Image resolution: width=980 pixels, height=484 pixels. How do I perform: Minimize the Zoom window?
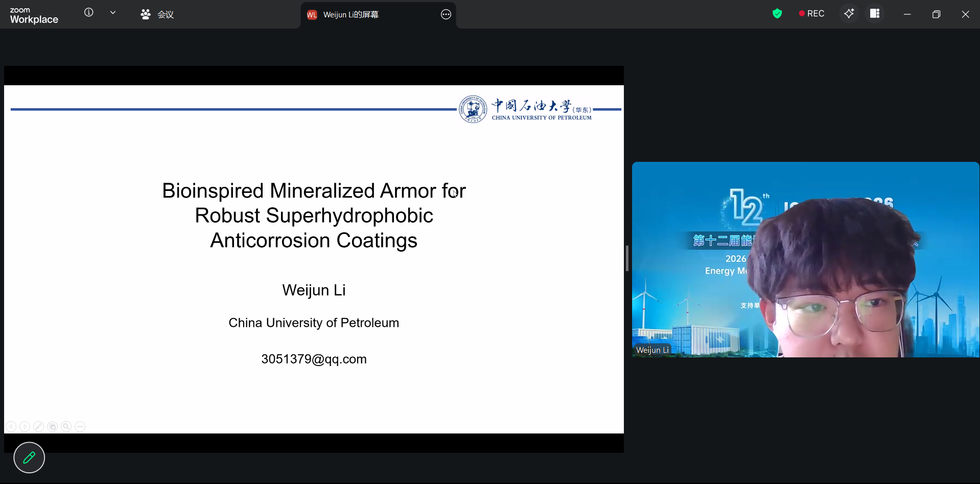pyautogui.click(x=907, y=14)
